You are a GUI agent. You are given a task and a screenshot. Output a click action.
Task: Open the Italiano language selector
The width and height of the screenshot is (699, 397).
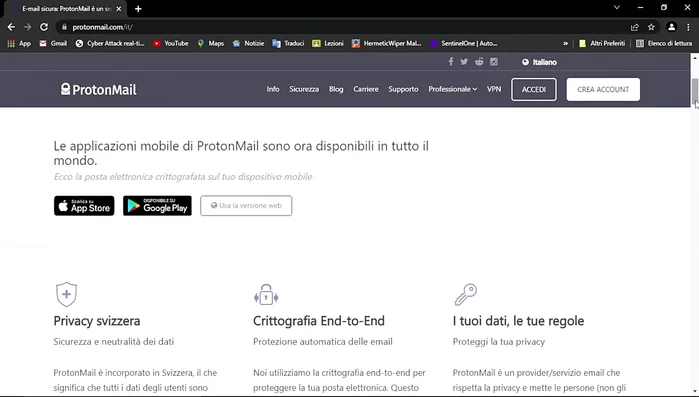point(539,62)
